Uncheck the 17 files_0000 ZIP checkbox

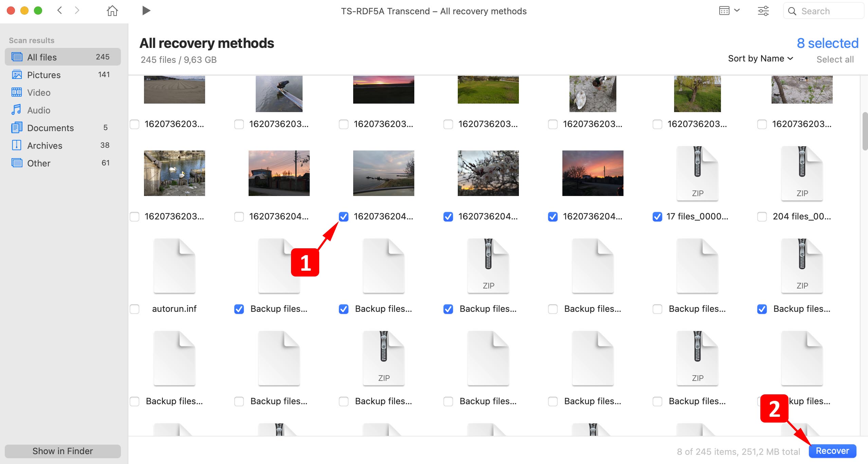pos(657,216)
